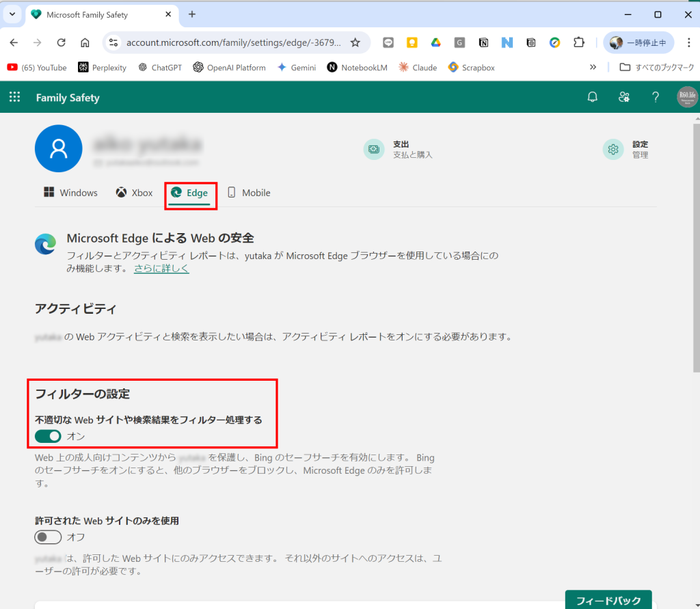The width and height of the screenshot is (700, 609).
Task: Open the Chrome extensions puzzle icon
Action: coord(578,42)
